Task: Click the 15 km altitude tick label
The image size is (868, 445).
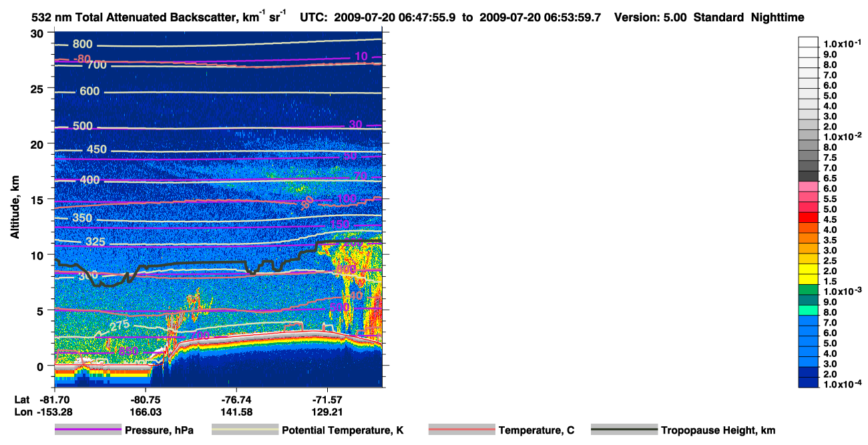Action: pyautogui.click(x=38, y=199)
